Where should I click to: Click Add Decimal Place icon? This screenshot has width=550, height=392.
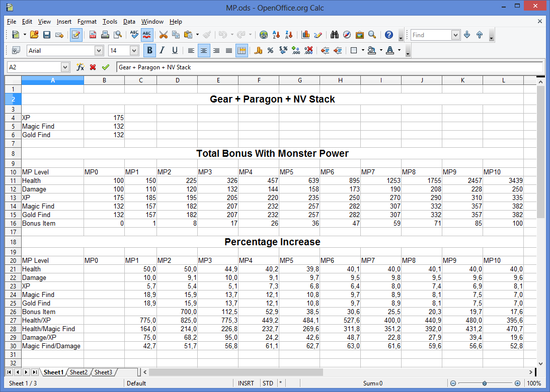coord(296,50)
